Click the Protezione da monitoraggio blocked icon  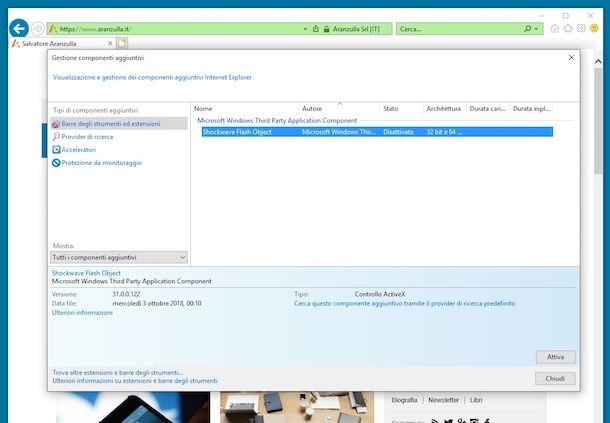pyautogui.click(x=56, y=163)
